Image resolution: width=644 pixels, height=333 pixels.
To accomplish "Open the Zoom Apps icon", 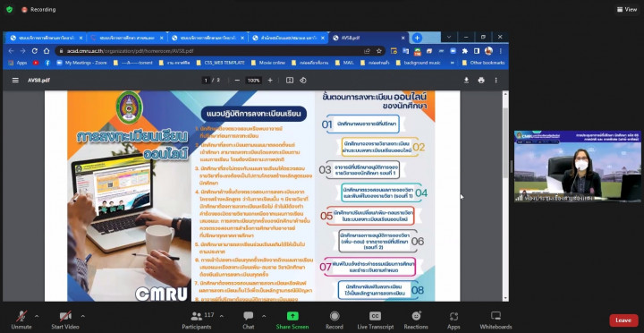I will 453,316.
